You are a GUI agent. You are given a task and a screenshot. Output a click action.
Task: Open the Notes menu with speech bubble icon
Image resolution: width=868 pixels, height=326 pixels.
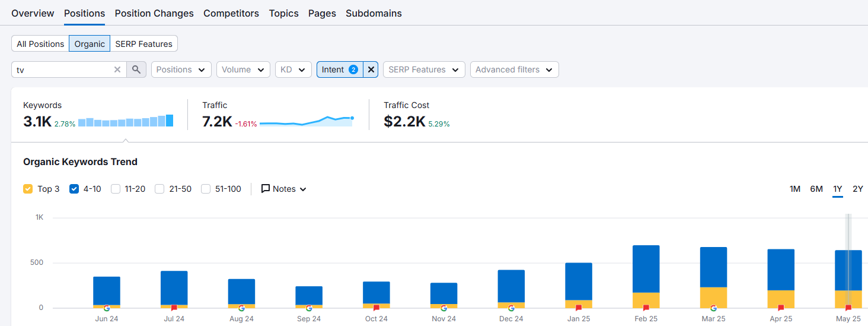(284, 189)
